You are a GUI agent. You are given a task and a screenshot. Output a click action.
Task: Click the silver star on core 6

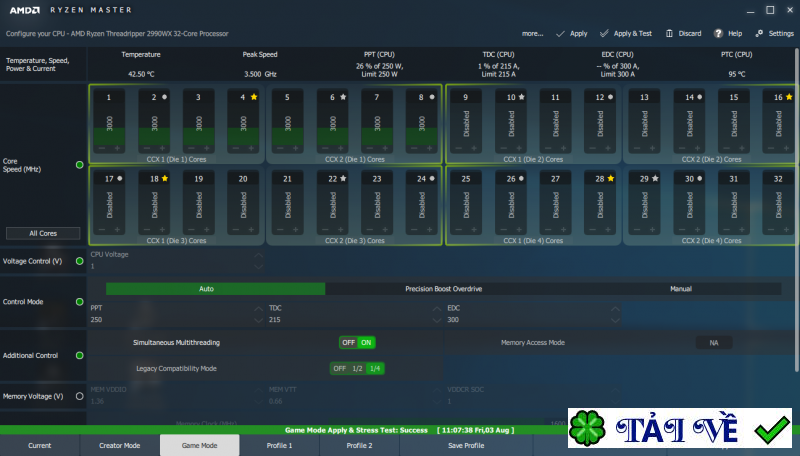point(343,97)
